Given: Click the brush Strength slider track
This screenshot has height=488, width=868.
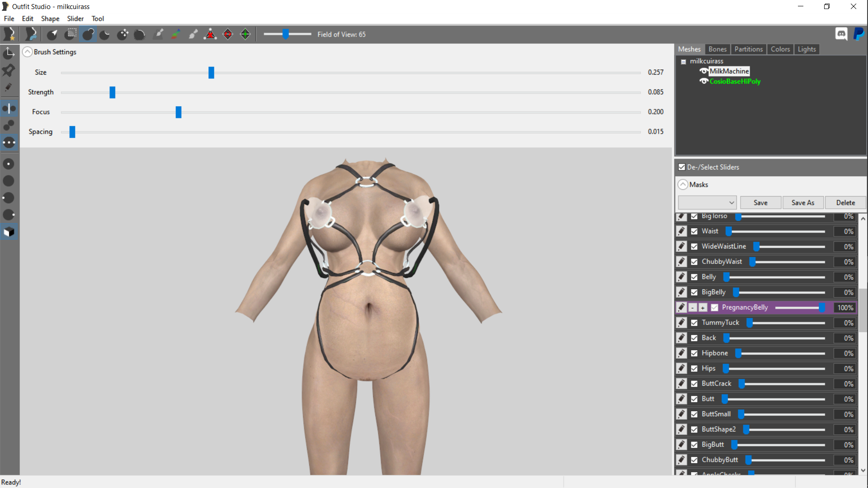Looking at the screenshot, I should 351,92.
